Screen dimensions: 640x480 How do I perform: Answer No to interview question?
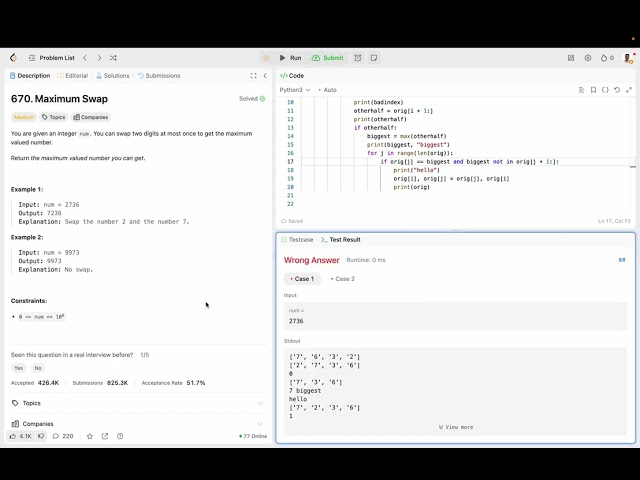click(38, 368)
